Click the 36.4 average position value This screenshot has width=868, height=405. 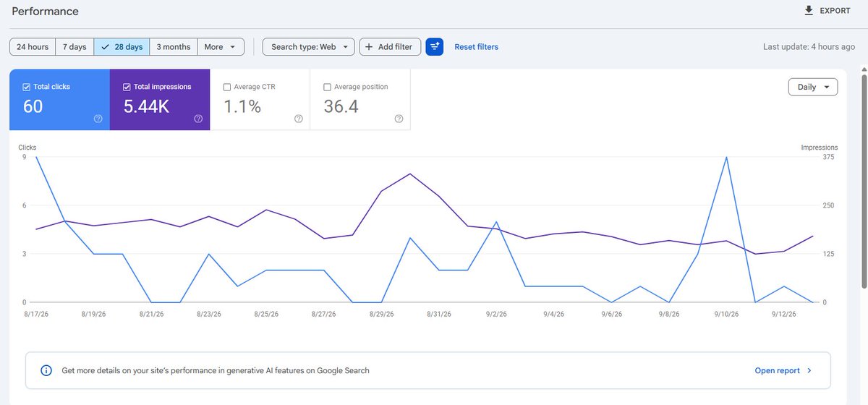pos(342,106)
